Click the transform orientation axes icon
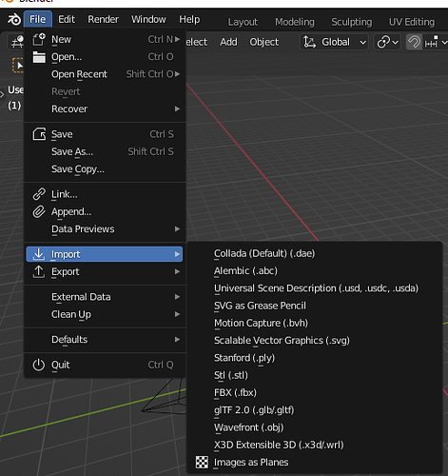This screenshot has width=448, height=476. [309, 42]
